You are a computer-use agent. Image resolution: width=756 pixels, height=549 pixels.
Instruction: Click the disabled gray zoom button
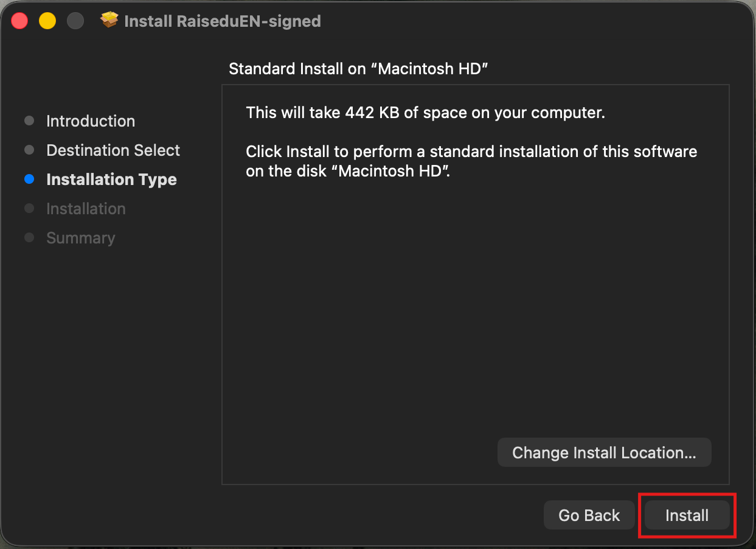pos(75,21)
